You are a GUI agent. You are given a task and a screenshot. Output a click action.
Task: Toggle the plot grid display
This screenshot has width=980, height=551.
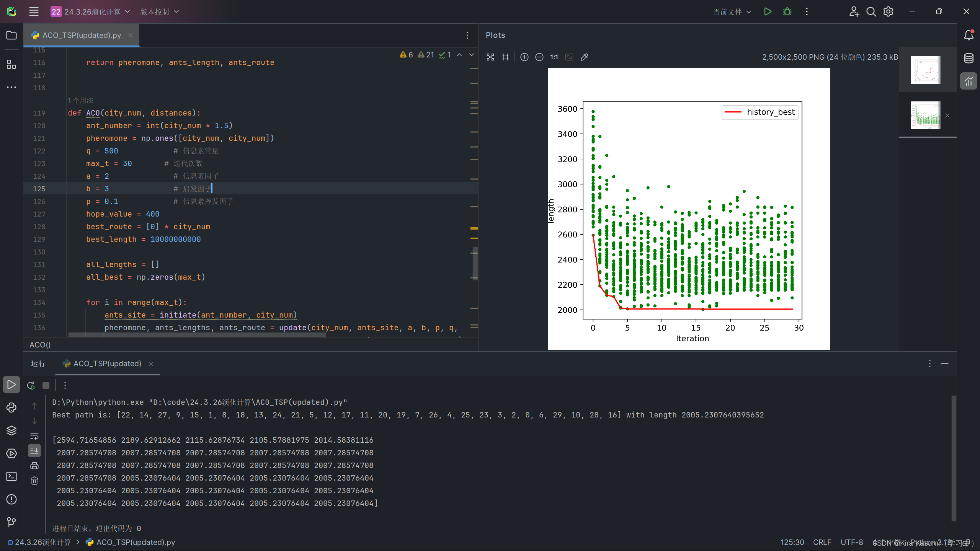[505, 57]
